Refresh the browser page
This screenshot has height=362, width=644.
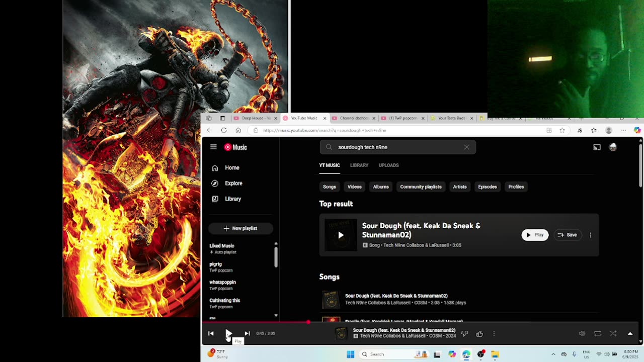224,130
